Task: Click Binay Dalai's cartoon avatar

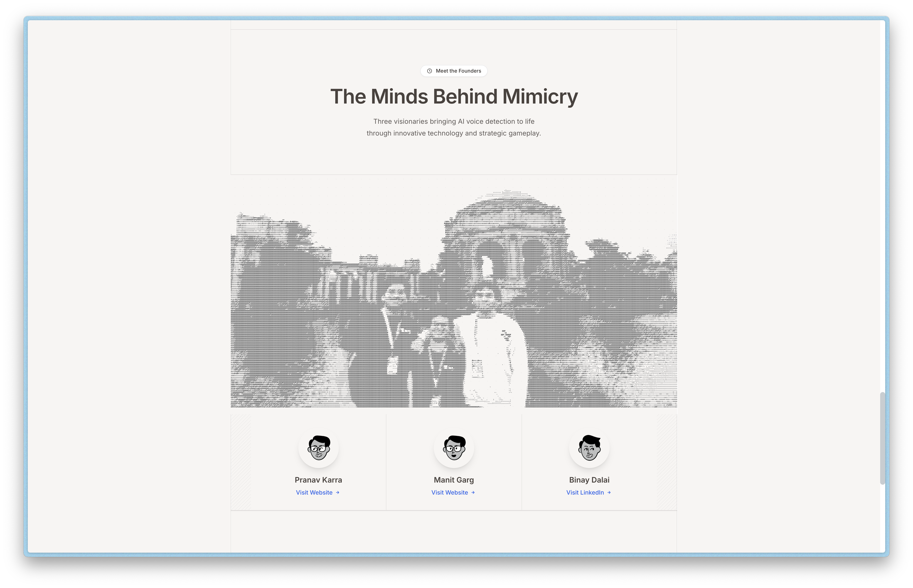Action: [589, 448]
